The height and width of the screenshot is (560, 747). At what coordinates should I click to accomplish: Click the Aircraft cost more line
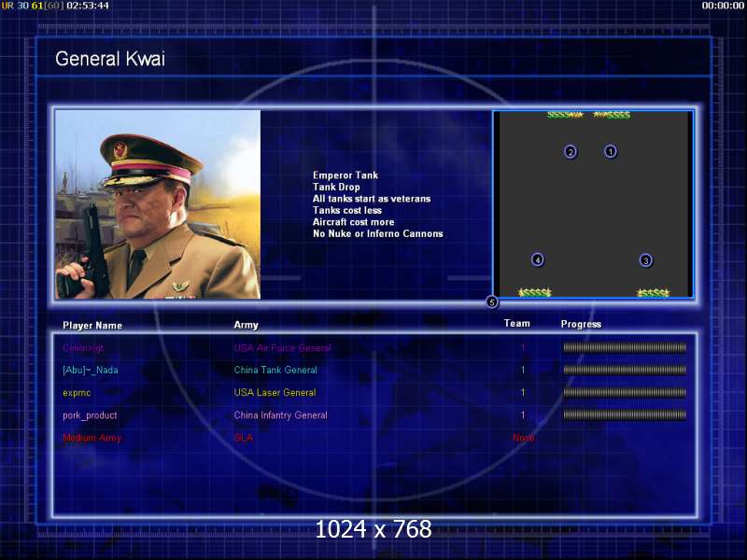pos(354,222)
